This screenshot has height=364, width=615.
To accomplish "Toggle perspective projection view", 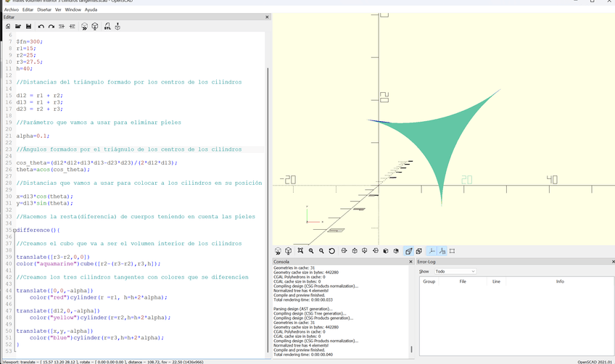I will pyautogui.click(x=409, y=251).
